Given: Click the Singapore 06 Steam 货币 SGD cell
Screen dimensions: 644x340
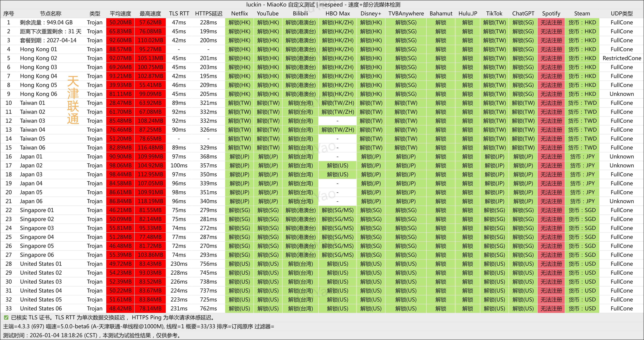Looking at the screenshot, I should coord(582,255).
